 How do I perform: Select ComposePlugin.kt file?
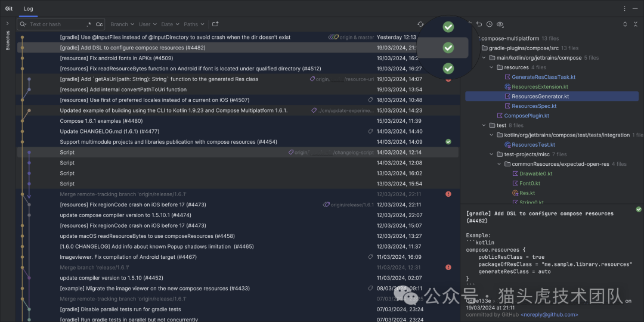pyautogui.click(x=527, y=116)
